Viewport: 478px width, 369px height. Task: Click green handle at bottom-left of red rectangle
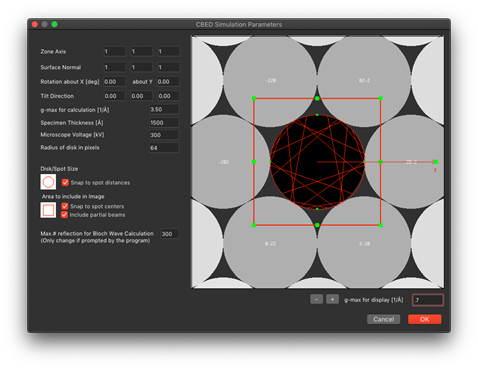[x=254, y=225]
